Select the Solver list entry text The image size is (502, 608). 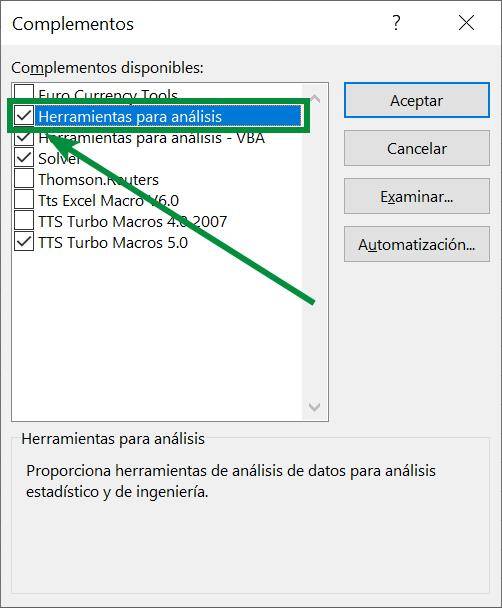59,158
